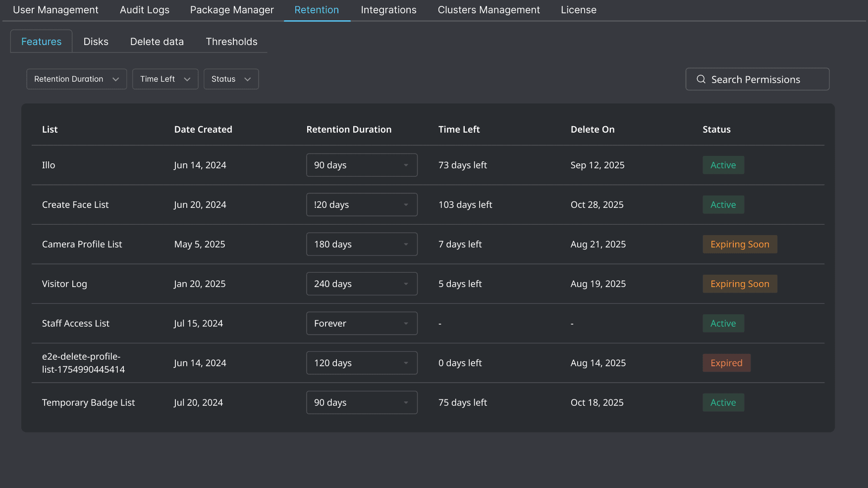868x488 pixels.
Task: Click the Date Created column header
Action: click(203, 129)
